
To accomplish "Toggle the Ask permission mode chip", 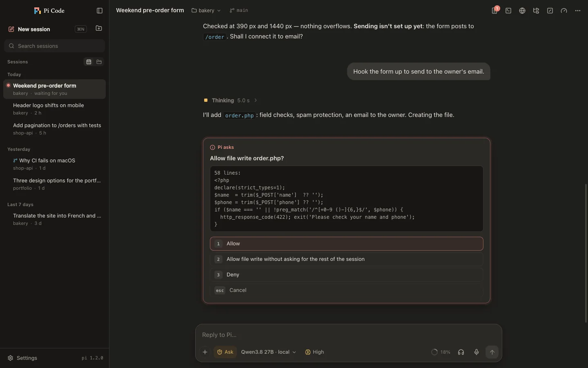I will [x=225, y=352].
